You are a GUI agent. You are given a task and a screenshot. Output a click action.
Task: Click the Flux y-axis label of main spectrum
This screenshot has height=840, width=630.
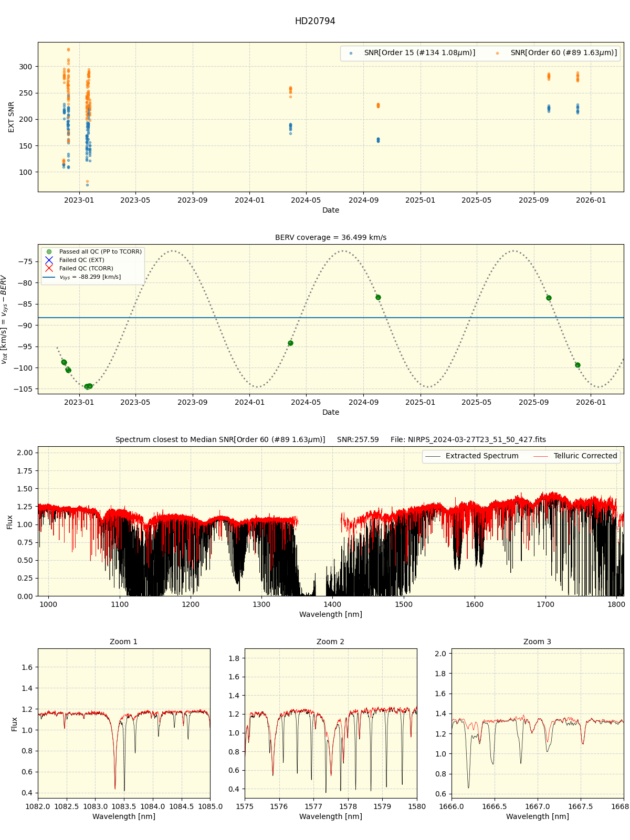coord(10,521)
